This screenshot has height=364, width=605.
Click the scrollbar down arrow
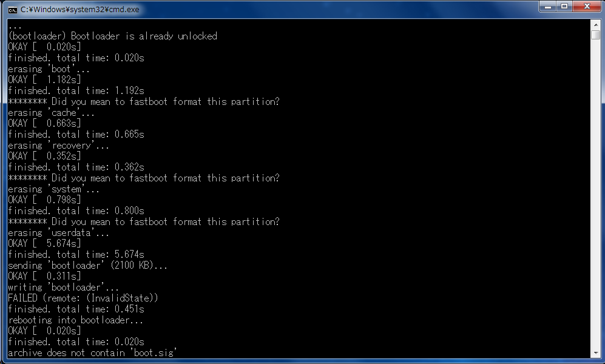click(x=595, y=353)
